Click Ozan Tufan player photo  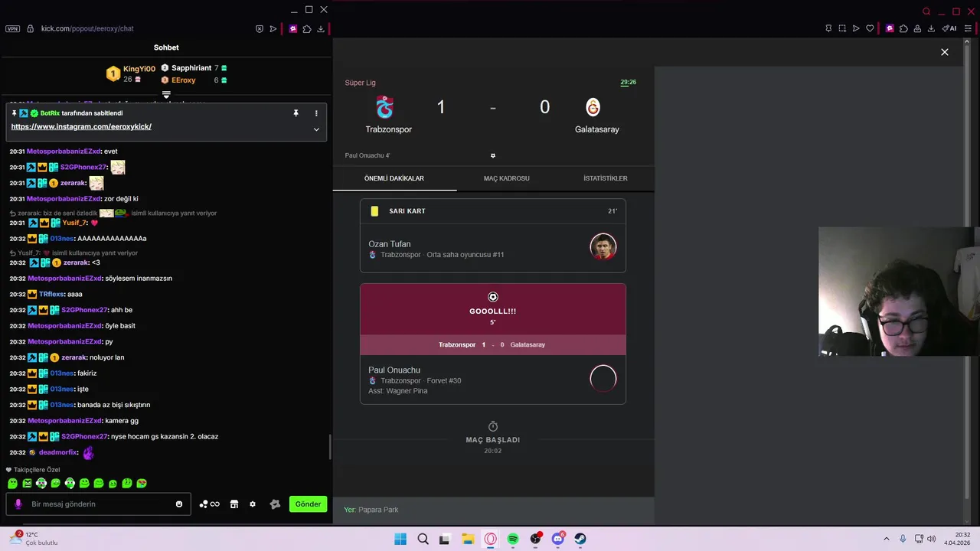pyautogui.click(x=603, y=247)
